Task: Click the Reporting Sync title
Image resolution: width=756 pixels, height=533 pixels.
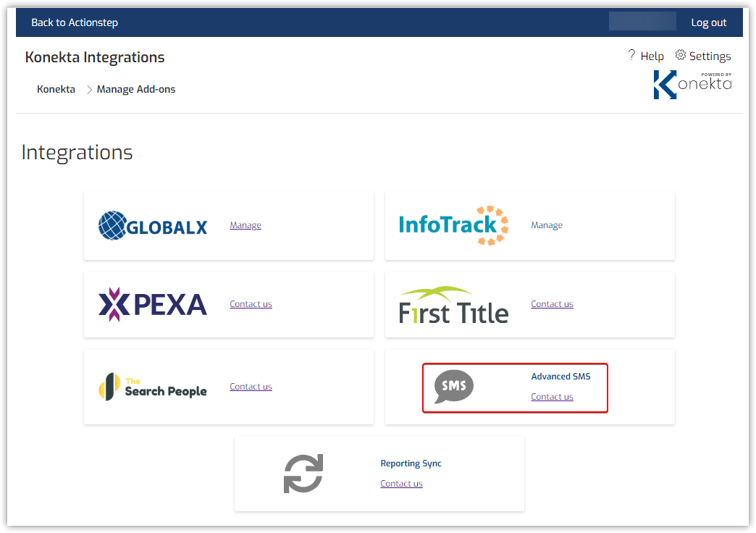Action: [411, 463]
